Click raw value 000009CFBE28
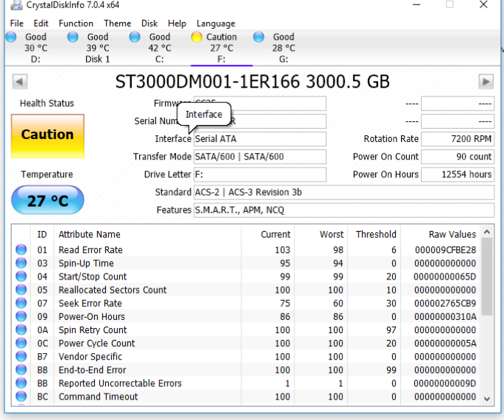The width and height of the screenshot is (504, 420). (x=445, y=250)
